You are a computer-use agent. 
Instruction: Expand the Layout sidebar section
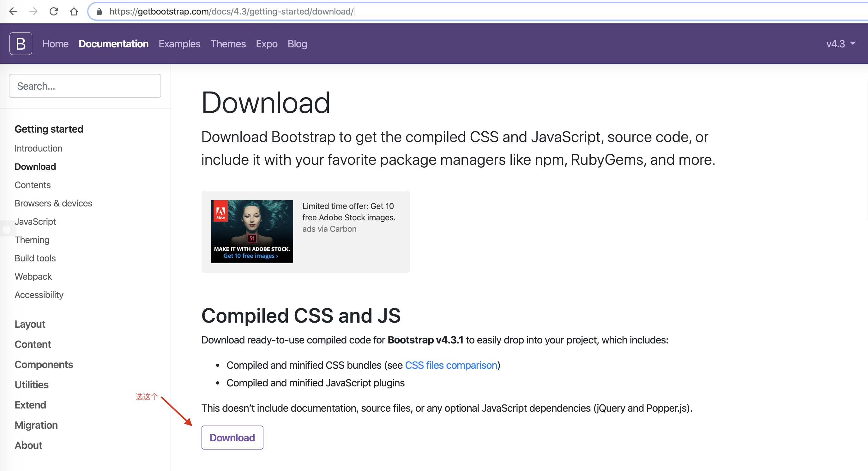[30, 324]
